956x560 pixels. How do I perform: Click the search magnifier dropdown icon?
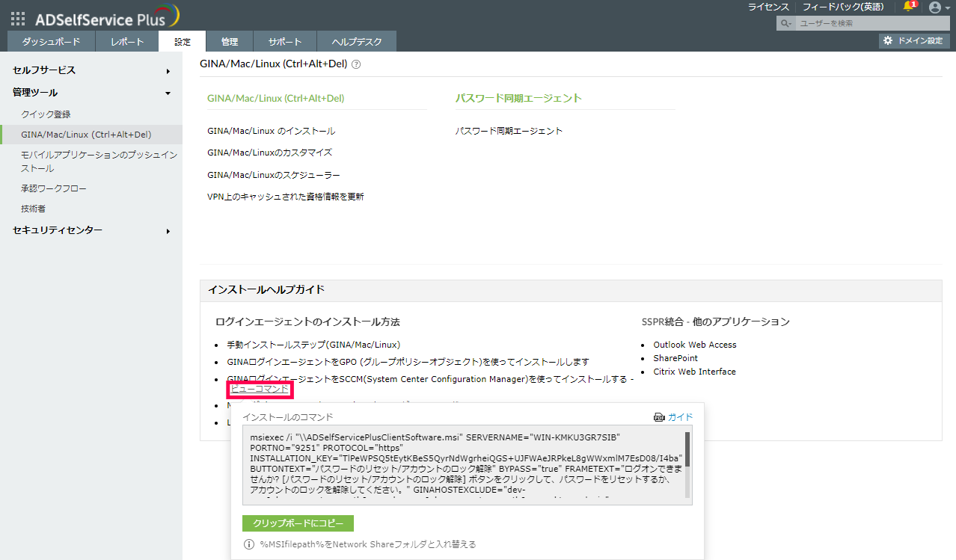pos(786,24)
